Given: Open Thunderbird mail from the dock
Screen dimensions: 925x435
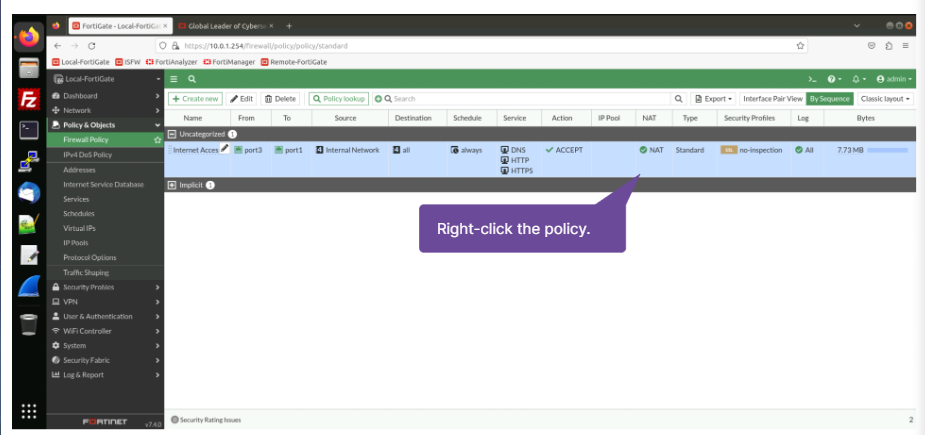Looking at the screenshot, I should 28,193.
